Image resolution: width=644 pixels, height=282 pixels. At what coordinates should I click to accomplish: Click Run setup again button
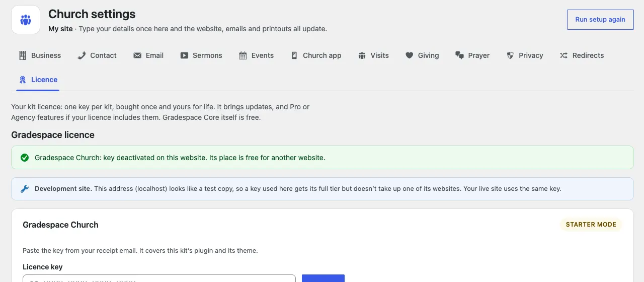click(x=600, y=20)
